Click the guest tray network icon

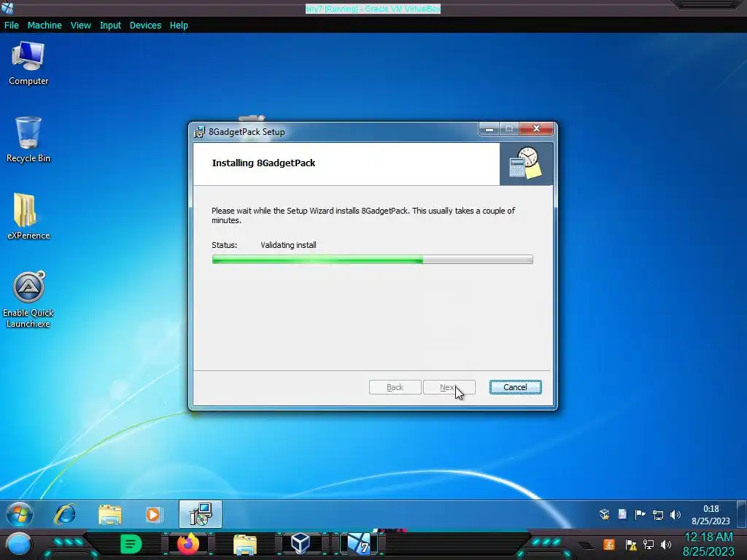tap(658, 515)
